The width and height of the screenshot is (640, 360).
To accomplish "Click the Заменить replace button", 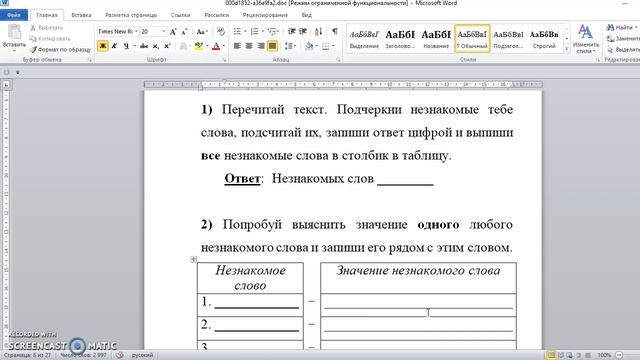I will [x=623, y=38].
